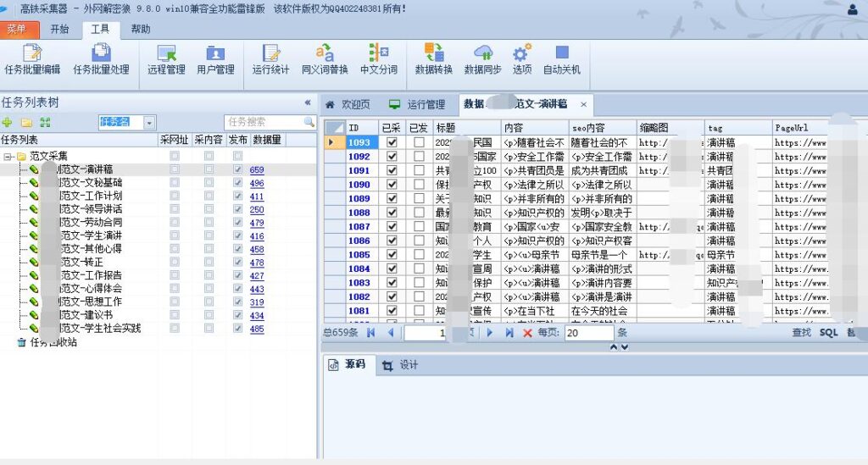The height and width of the screenshot is (465, 868).
Task: Click the green plus add-task icon
Action: 7,122
